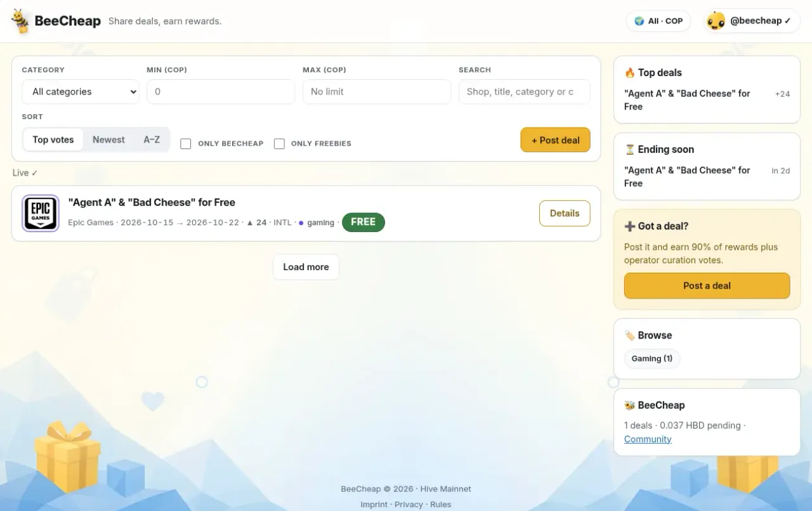812x511 pixels.
Task: Sort deals alphabetically A–Z
Action: click(152, 139)
